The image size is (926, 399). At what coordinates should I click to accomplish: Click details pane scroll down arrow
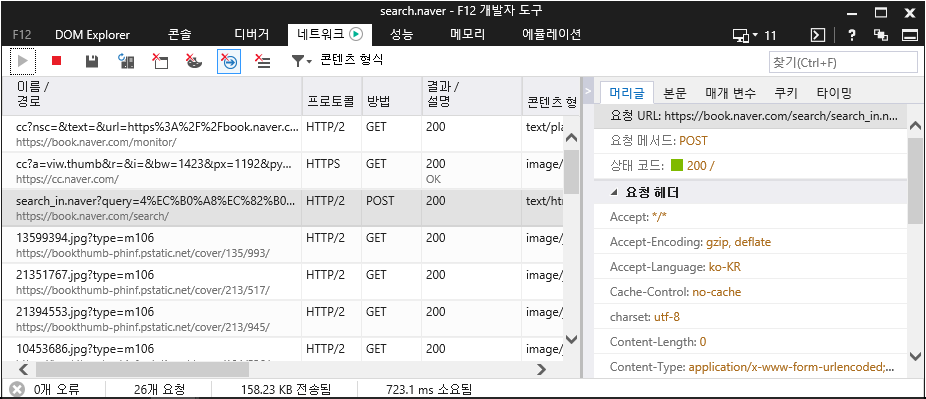tap(915, 356)
